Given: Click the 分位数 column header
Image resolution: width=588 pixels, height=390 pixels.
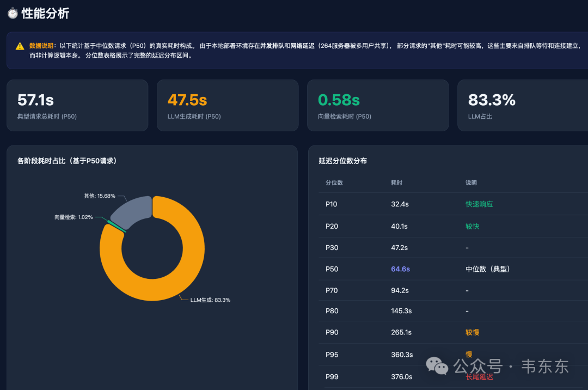Looking at the screenshot, I should pyautogui.click(x=334, y=183).
